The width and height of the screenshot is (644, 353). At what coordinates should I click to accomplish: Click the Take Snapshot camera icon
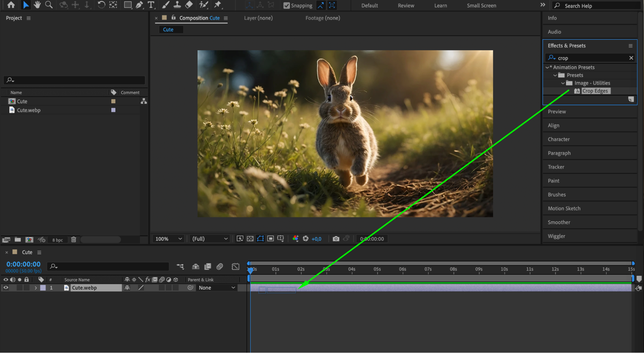[336, 239]
